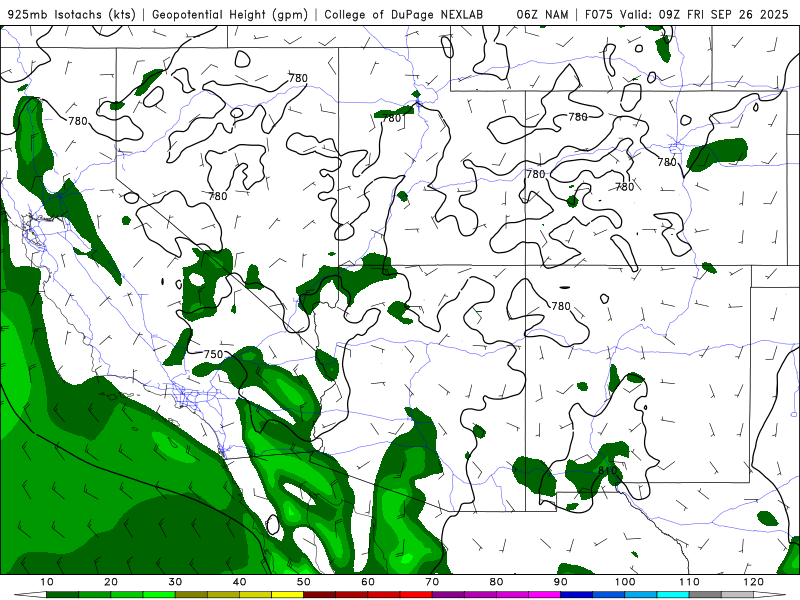
Task: Click the '80' value on the color scale
Action: click(496, 582)
